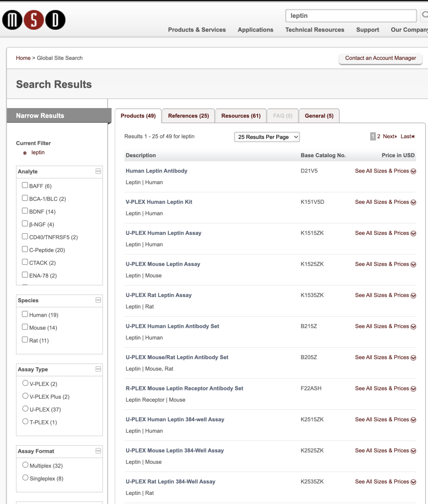The image size is (428, 504).
Task: Check the BDNF analyte checkbox
Action: point(25,211)
